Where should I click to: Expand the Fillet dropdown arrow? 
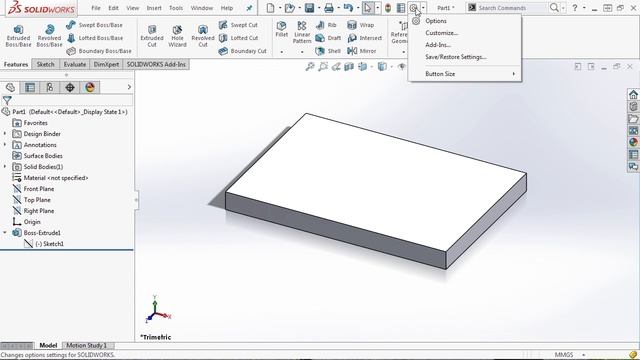(282, 52)
